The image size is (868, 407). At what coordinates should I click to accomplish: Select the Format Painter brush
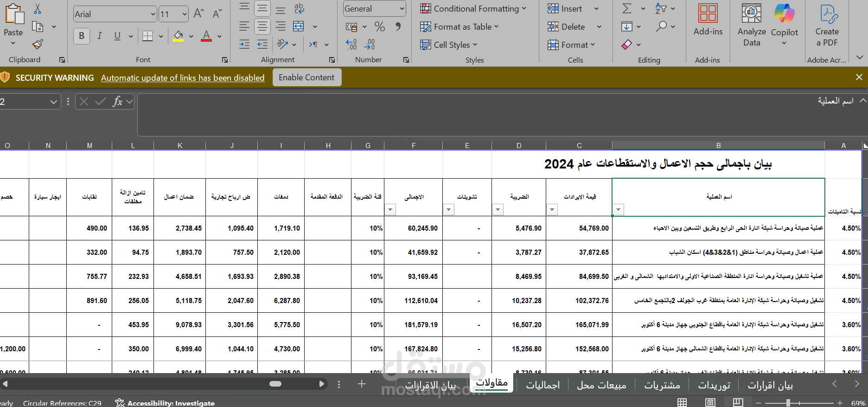[38, 45]
